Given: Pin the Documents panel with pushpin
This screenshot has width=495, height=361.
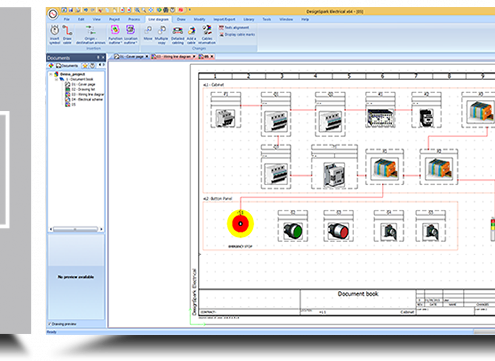Looking at the screenshot, I should coord(98,57).
